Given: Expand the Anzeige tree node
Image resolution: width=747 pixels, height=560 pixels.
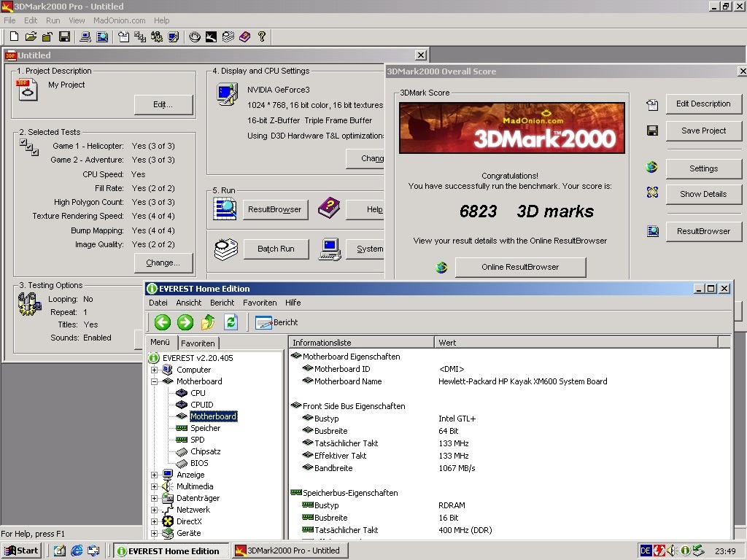Looking at the screenshot, I should coord(154,475).
